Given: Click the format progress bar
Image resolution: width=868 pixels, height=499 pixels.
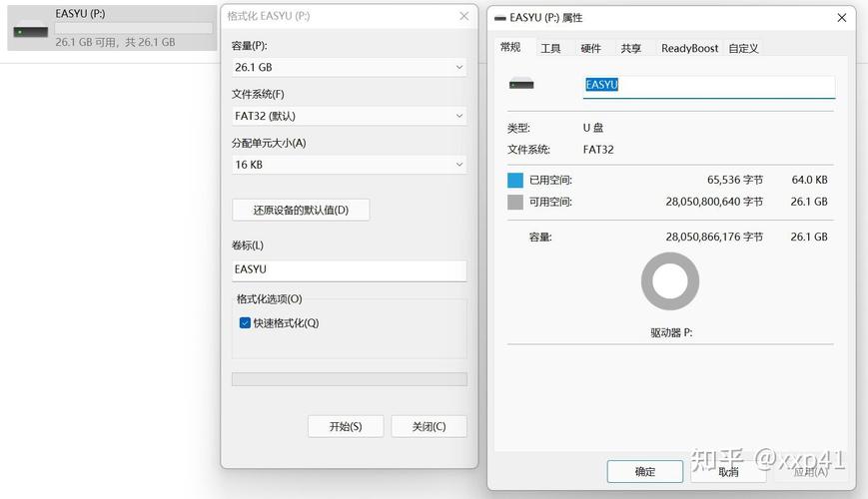Looking at the screenshot, I should [350, 379].
